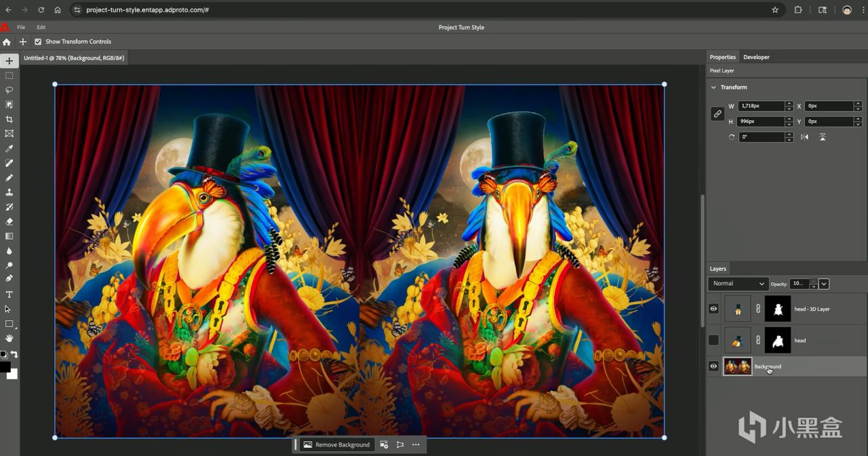Select the Rectangular Marquee tool
Viewport: 868px width, 456px height.
pyautogui.click(x=9, y=75)
